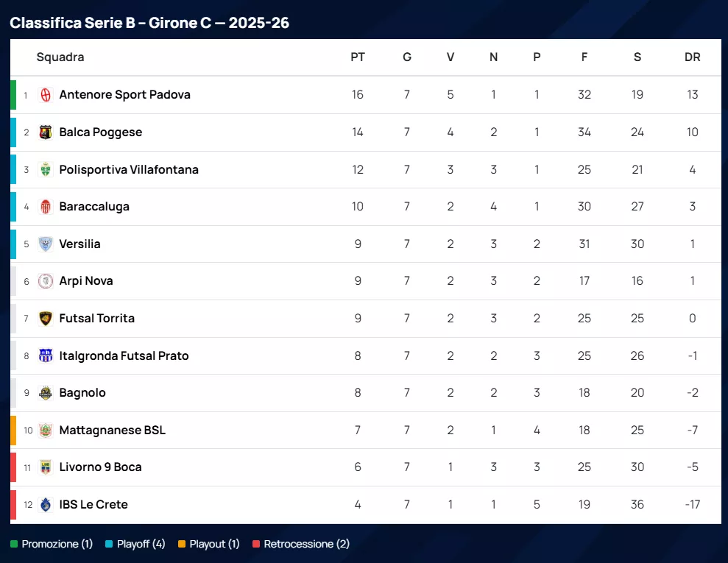The height and width of the screenshot is (563, 728).
Task: Click the Balca Poggese team logo
Action: pos(46,132)
